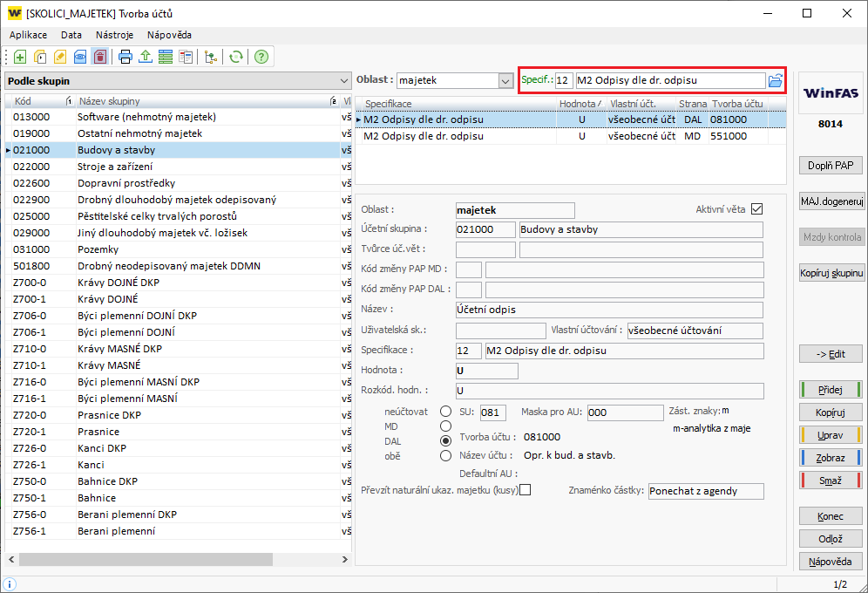868x593 pixels.
Task: Click the Uprav button
Action: (x=831, y=435)
